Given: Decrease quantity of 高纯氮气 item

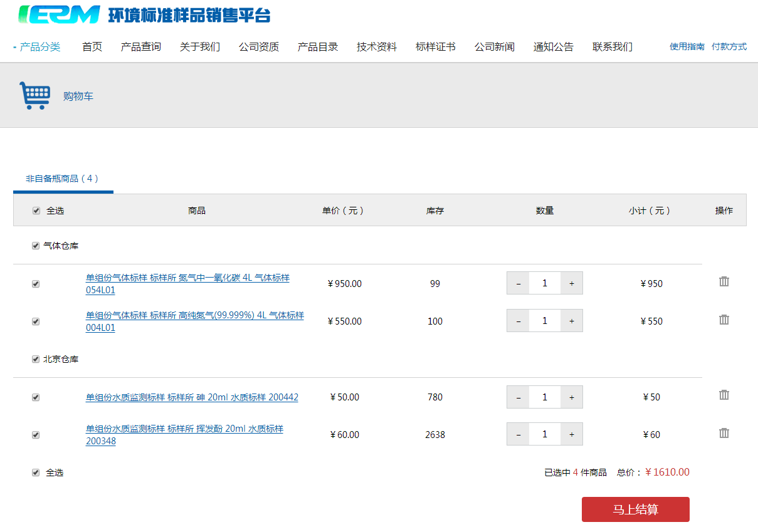Looking at the screenshot, I should point(518,321).
